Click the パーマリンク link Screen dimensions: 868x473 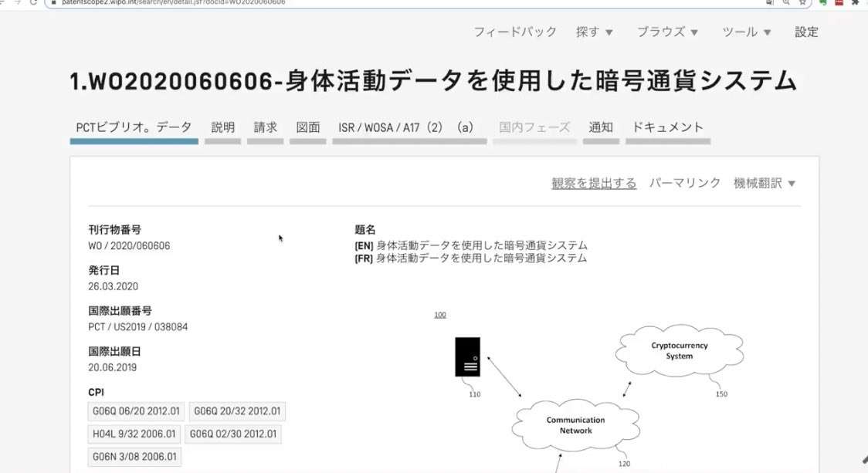coord(685,184)
